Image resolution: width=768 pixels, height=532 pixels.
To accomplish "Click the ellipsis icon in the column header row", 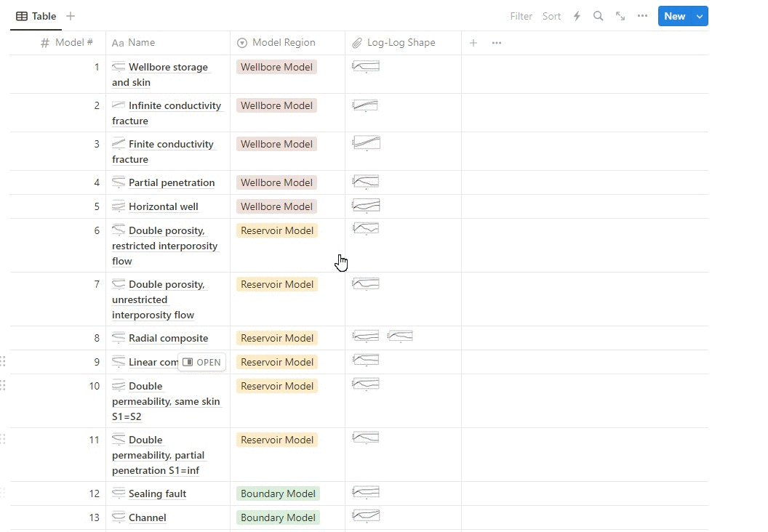I will (496, 43).
